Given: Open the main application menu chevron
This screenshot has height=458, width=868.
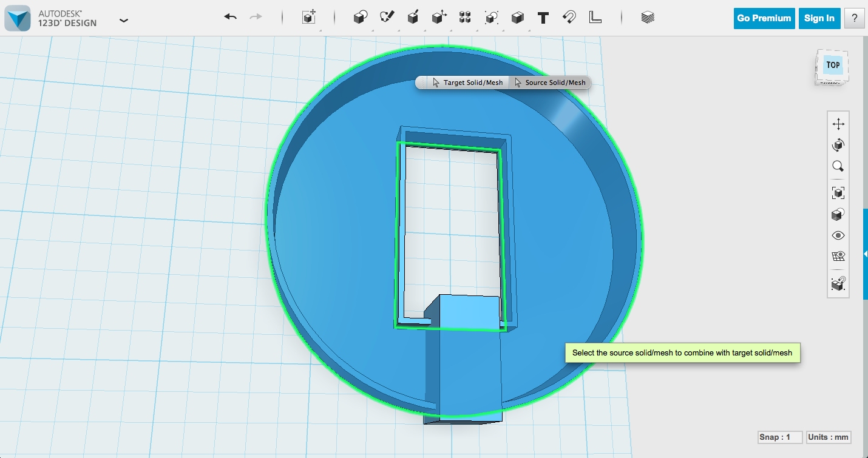Looking at the screenshot, I should pyautogui.click(x=124, y=20).
